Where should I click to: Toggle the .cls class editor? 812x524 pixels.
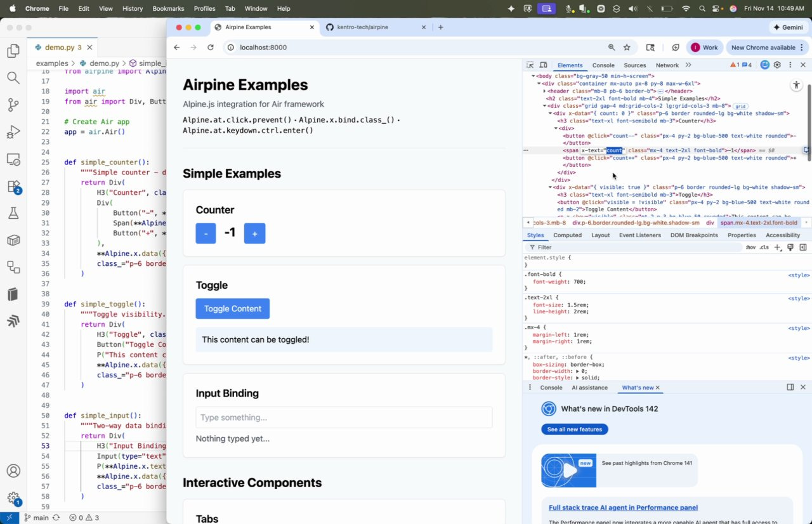pos(764,247)
